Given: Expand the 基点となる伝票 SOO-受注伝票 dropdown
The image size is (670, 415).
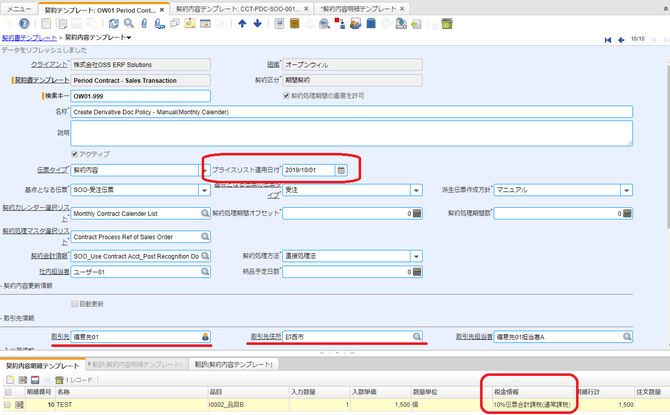Looking at the screenshot, I should pyautogui.click(x=204, y=190).
